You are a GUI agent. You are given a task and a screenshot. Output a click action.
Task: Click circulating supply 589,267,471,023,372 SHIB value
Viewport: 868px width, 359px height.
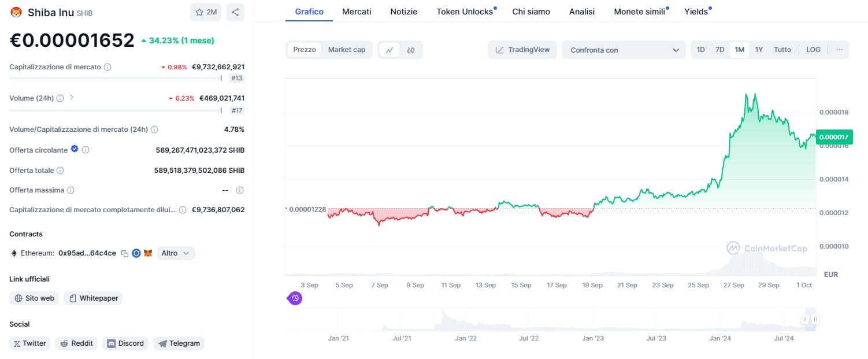[x=200, y=150]
